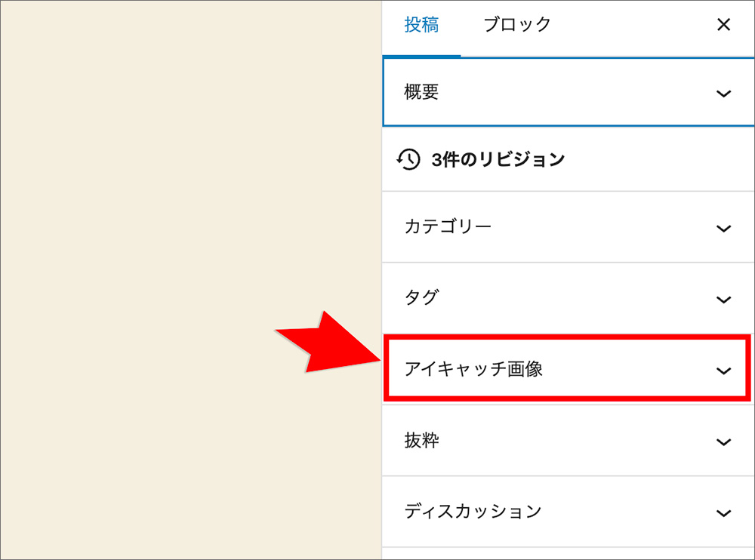Expand タグ using its chevron arrow

pyautogui.click(x=723, y=300)
